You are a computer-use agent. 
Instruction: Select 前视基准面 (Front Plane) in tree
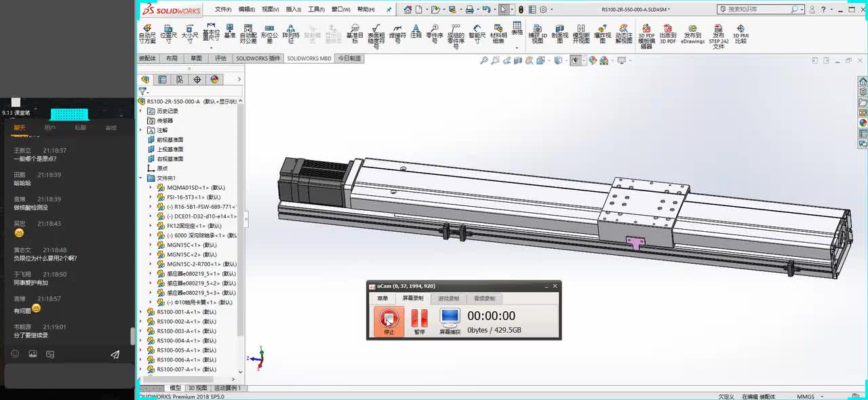(x=170, y=140)
